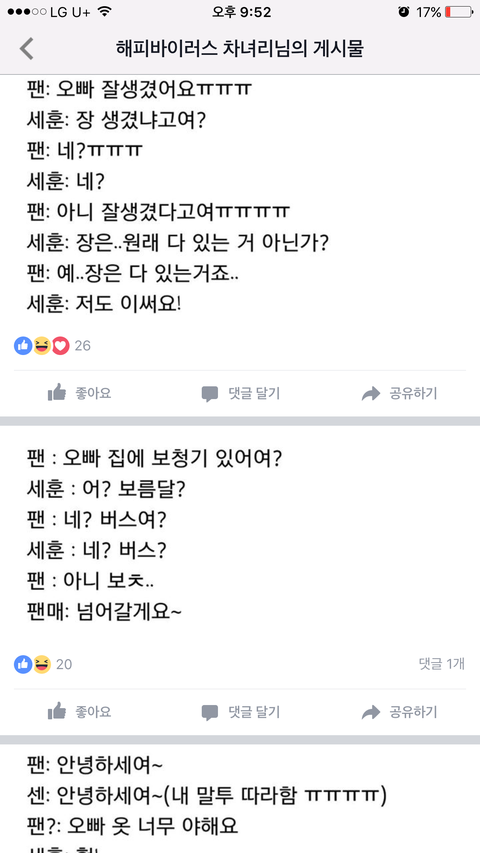Open laughing reaction on post with 20 reactions
Image resolution: width=480 pixels, height=853 pixels.
tap(41, 664)
